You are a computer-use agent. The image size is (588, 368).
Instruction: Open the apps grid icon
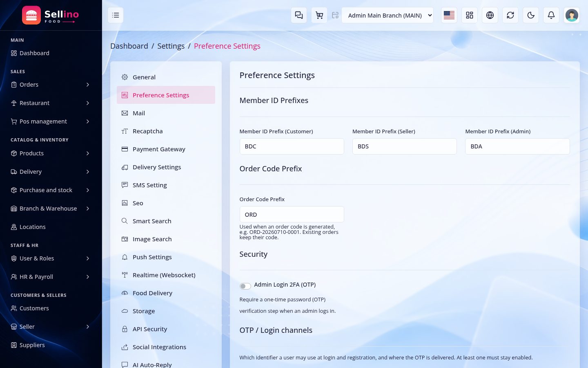470,15
